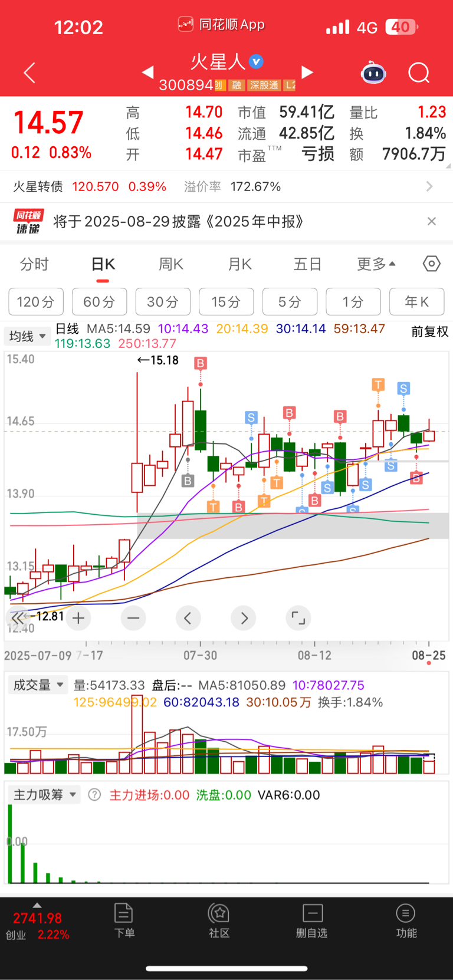Open 社区 community icon
The width and height of the screenshot is (453, 980).
click(x=219, y=920)
